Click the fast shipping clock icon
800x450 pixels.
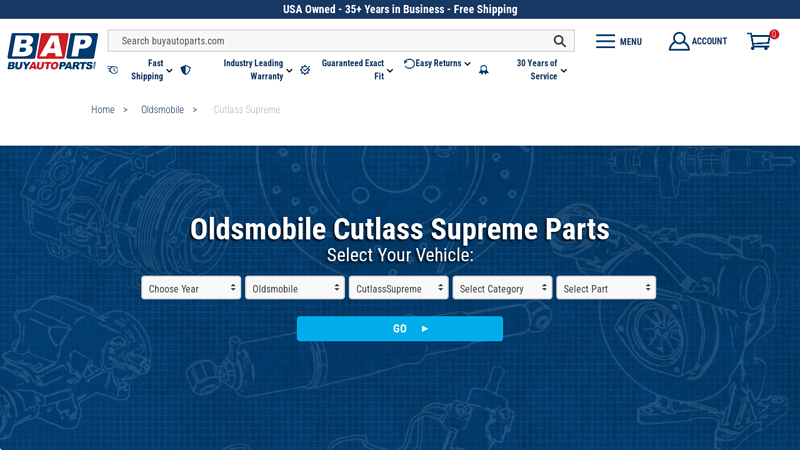point(113,70)
